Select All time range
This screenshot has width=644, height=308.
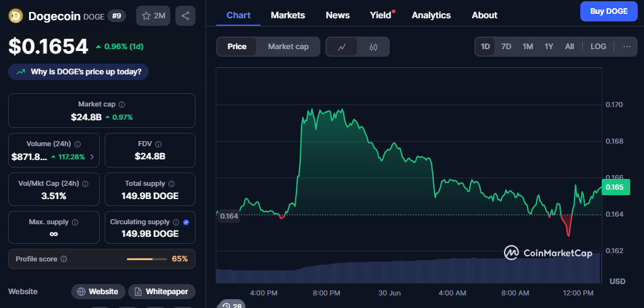coord(569,47)
